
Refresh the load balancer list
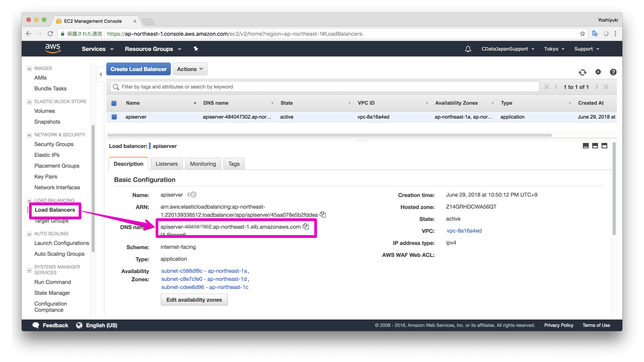tap(583, 72)
